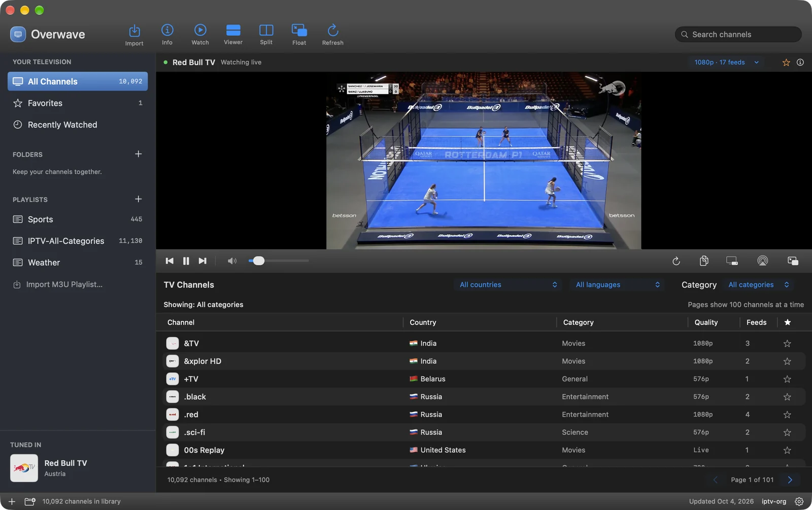Open the Sports playlist

tap(78, 219)
